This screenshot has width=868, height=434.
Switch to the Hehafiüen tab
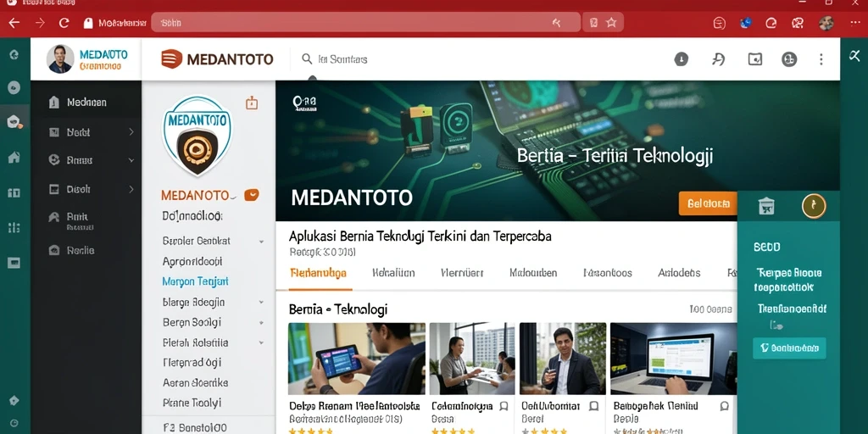(x=393, y=273)
